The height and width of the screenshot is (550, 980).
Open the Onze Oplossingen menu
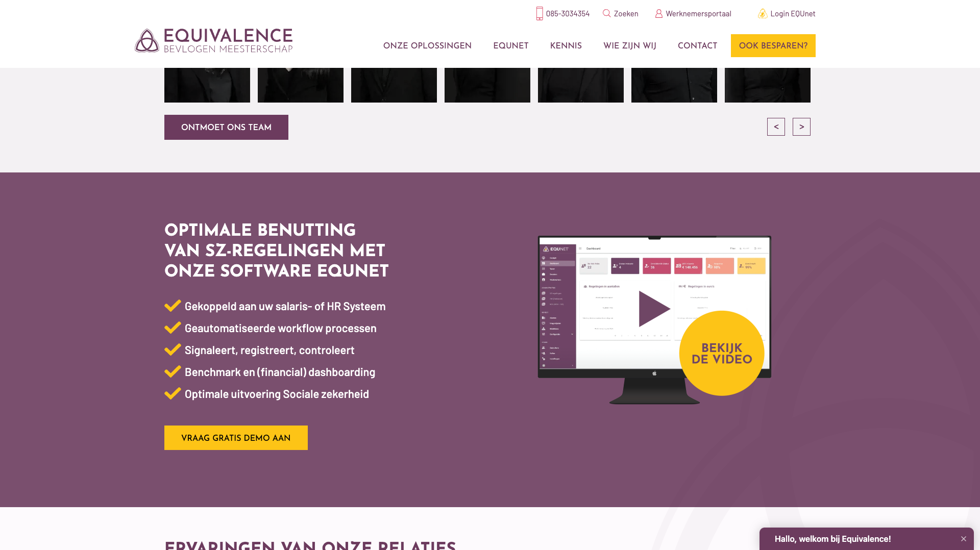[x=427, y=46]
